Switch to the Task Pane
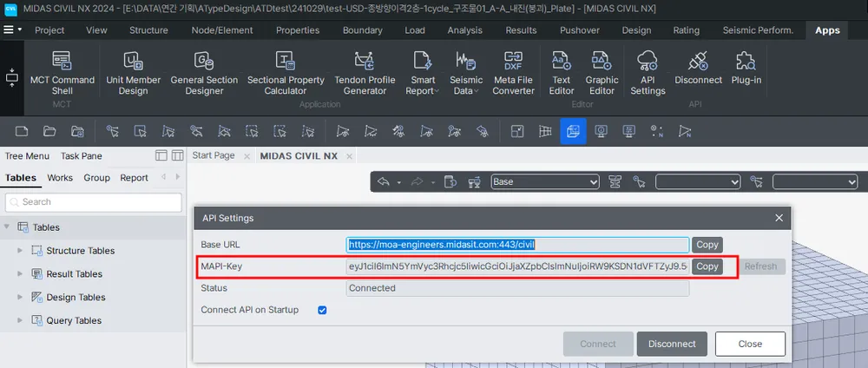 pyautogui.click(x=82, y=156)
